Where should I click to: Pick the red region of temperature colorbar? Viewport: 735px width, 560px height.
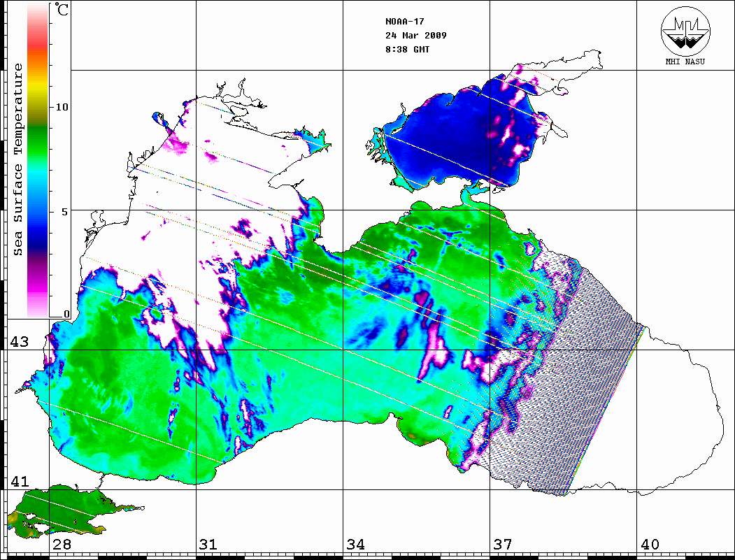point(38,45)
